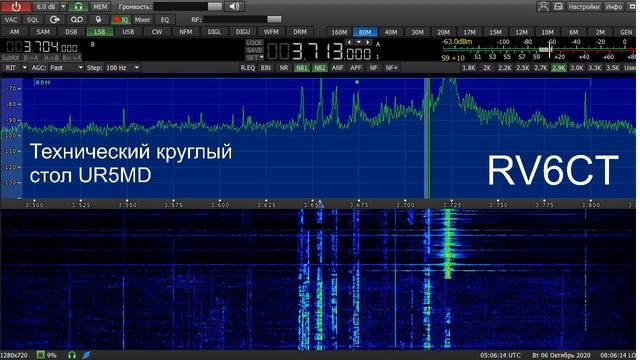Screen dimensions: 640x360
Task: Toggle VAC virtual audio cable
Action: [11, 20]
